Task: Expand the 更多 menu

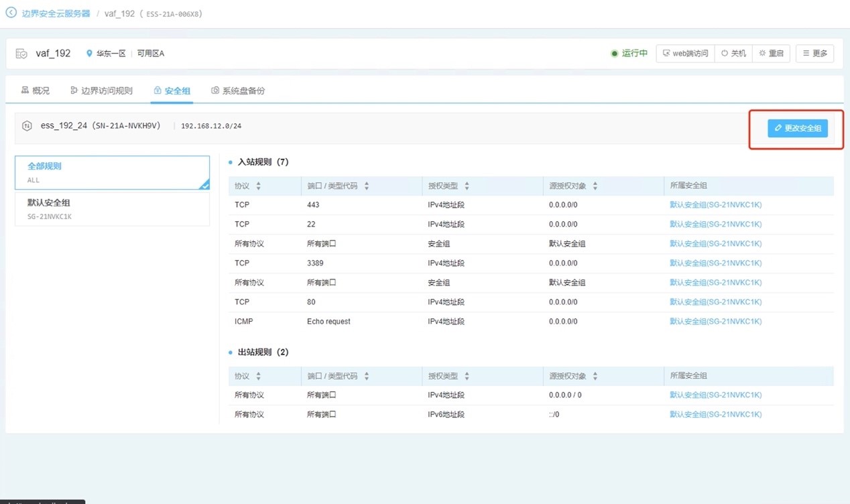Action: tap(814, 54)
